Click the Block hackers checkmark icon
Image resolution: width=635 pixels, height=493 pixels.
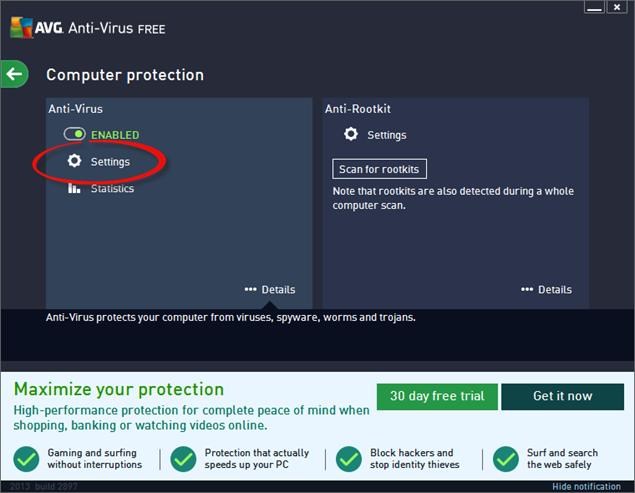pos(349,459)
